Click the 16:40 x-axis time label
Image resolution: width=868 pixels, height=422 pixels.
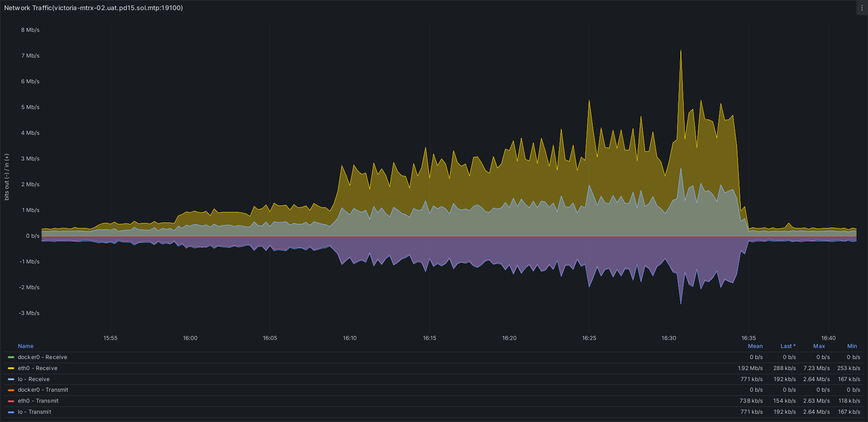pos(828,338)
